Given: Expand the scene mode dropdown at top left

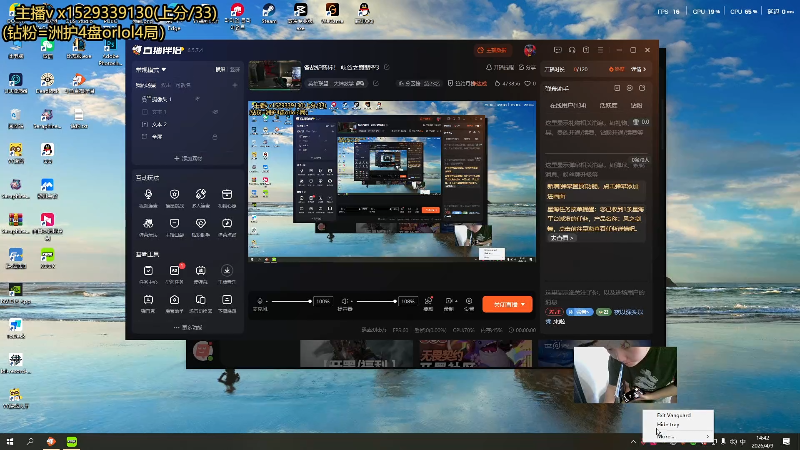Looking at the screenshot, I should [151, 69].
